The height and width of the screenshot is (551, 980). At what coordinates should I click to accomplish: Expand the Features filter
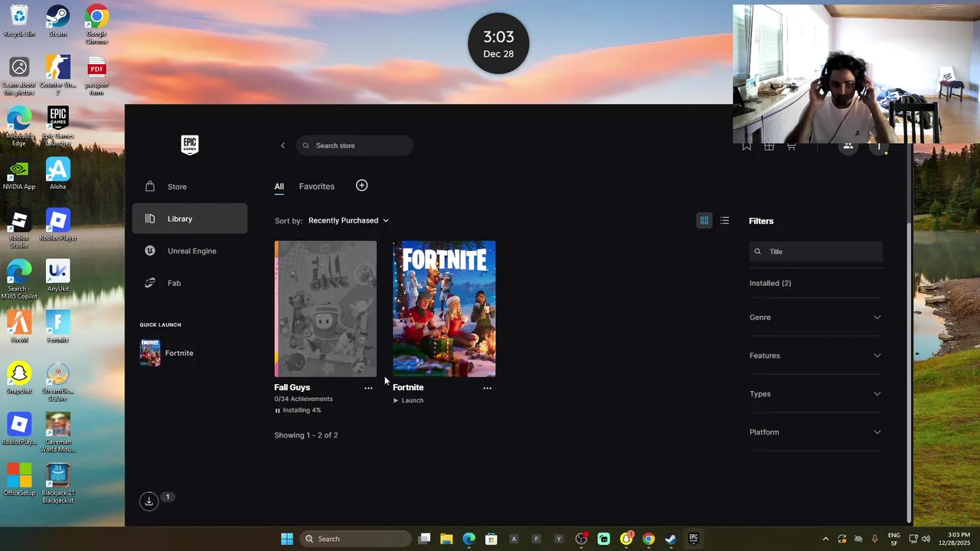click(815, 356)
